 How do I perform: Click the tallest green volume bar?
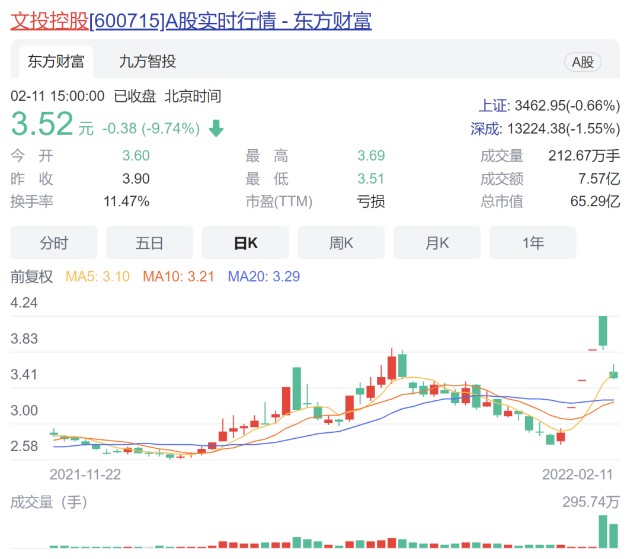(603, 531)
